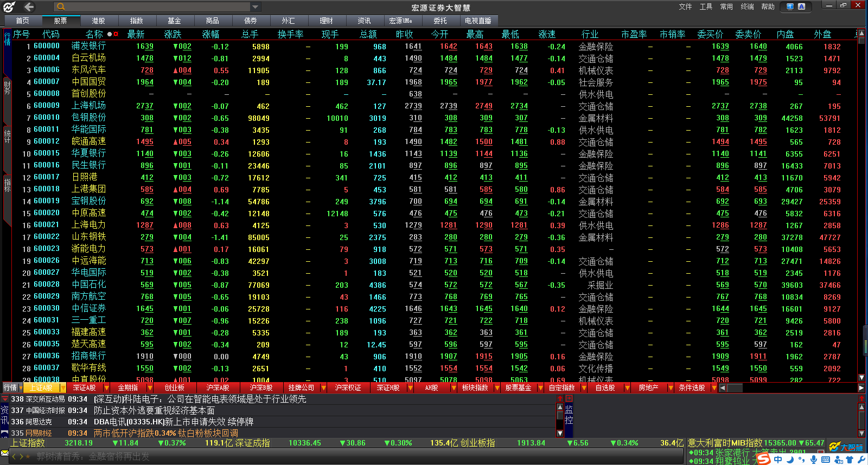This screenshot has width=868, height=465.
Task: Open dropdown arrow next to 上证A股 tab
Action: coord(63,388)
